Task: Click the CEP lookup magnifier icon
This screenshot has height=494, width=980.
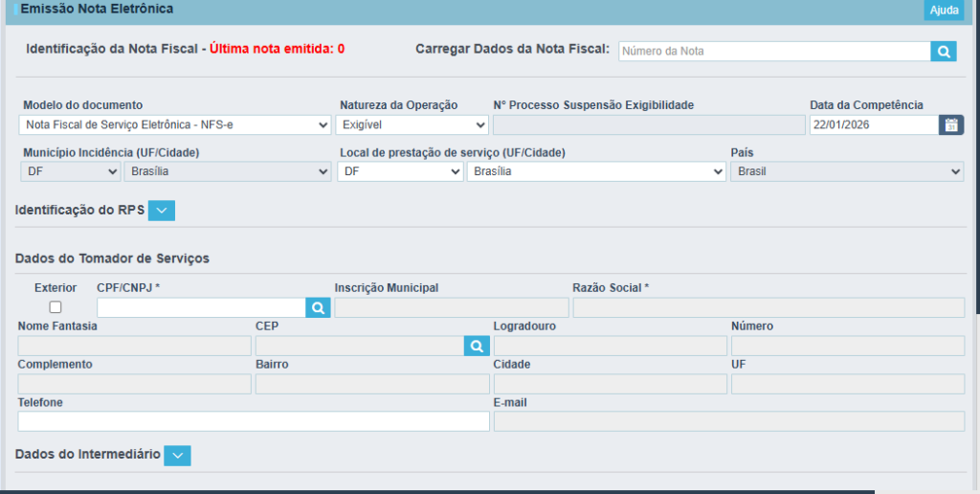Action: pyautogui.click(x=477, y=346)
